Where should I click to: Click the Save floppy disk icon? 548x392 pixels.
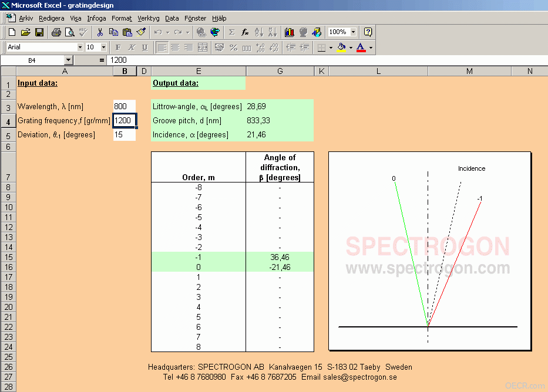39,32
